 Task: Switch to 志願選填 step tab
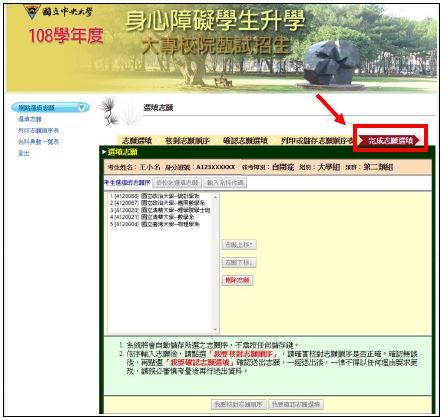pyautogui.click(x=137, y=140)
